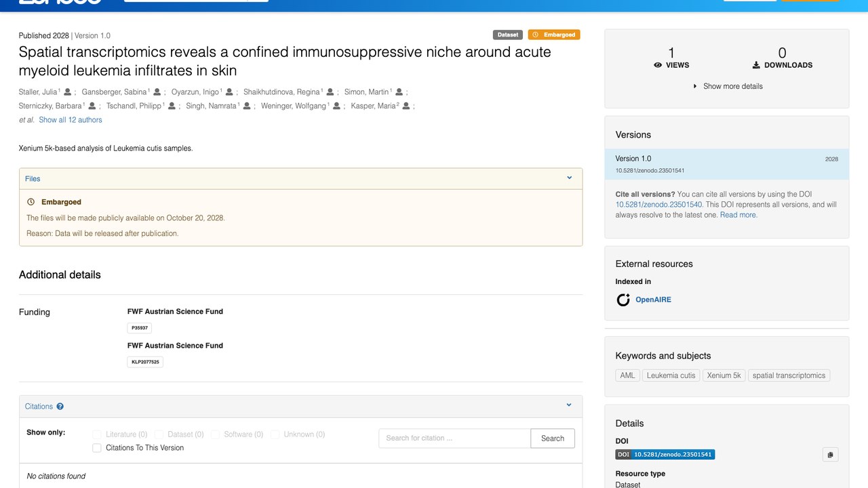Toggle the Literature (0) checkbox
The height and width of the screenshot is (488, 868).
(97, 434)
